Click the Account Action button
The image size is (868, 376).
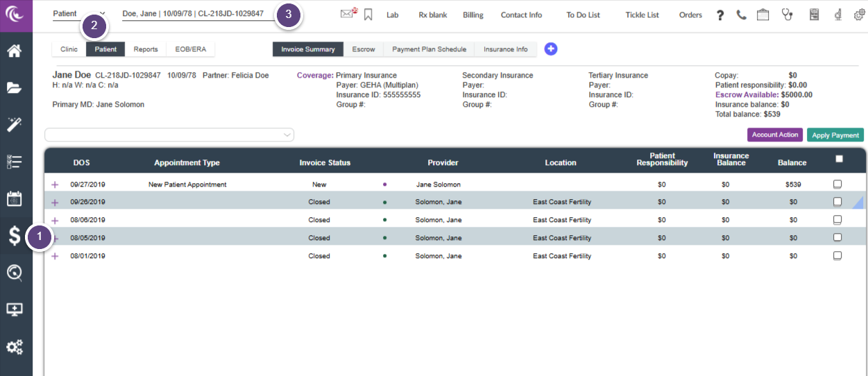tap(774, 135)
